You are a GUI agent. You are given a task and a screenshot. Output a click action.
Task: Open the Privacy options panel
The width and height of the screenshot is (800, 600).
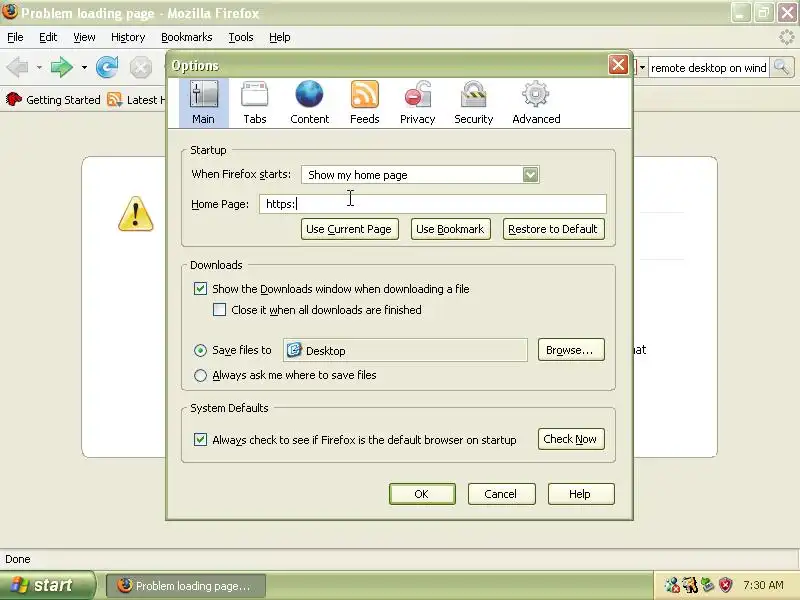[417, 102]
